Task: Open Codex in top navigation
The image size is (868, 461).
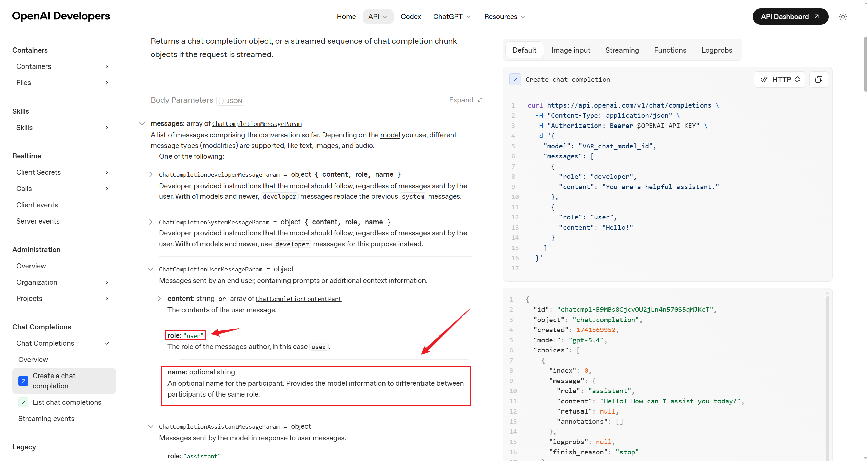Action: 411,17
